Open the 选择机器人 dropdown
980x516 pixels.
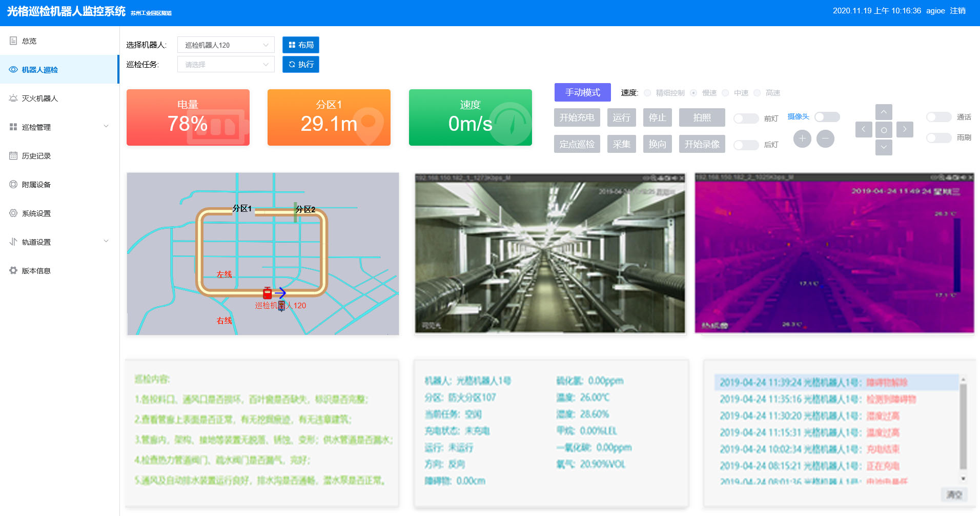point(226,45)
